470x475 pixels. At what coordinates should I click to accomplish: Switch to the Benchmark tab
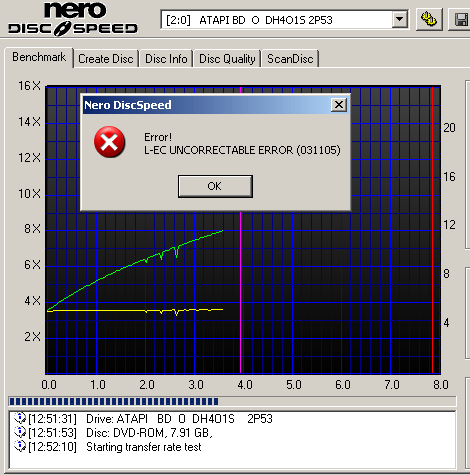click(39, 57)
